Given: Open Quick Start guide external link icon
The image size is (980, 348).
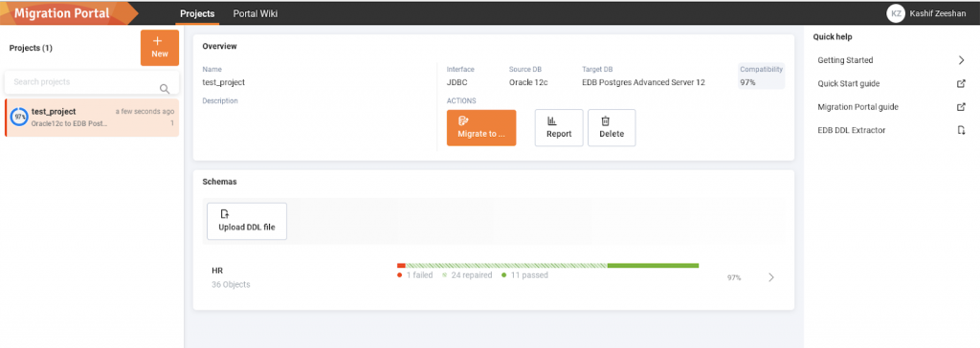Looking at the screenshot, I should (x=961, y=84).
